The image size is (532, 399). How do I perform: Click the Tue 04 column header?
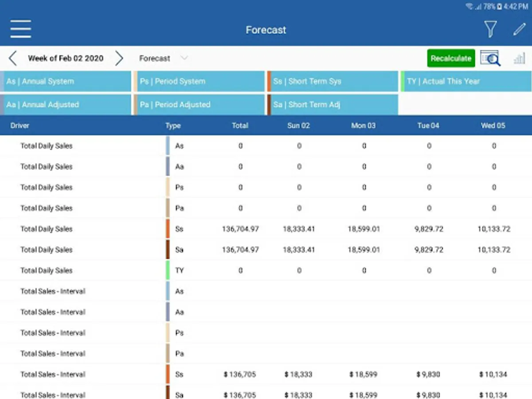point(428,125)
